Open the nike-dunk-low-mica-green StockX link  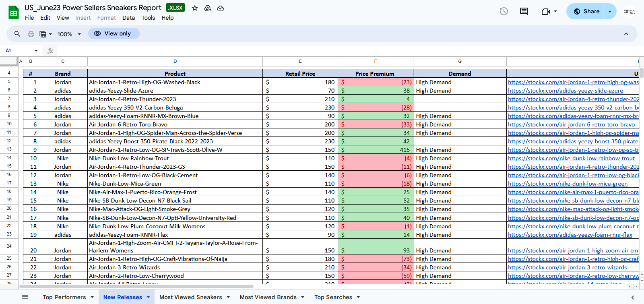click(x=568, y=184)
